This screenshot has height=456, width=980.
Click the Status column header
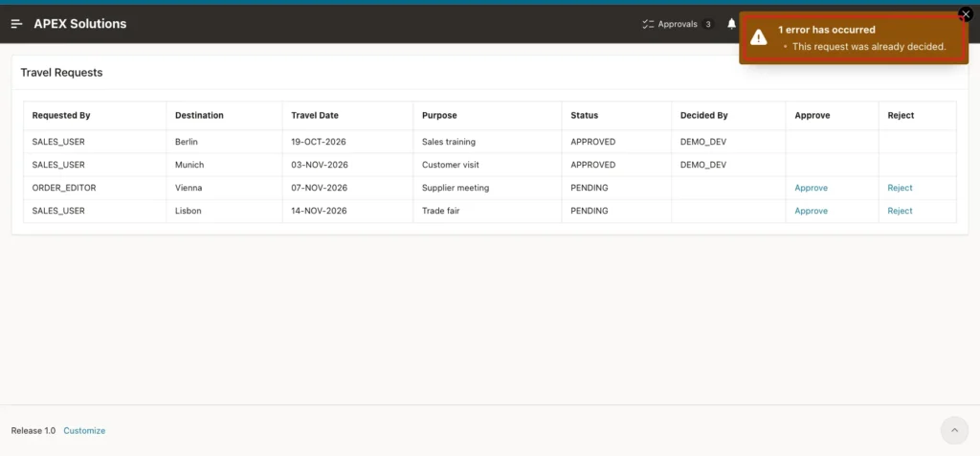pyautogui.click(x=585, y=115)
